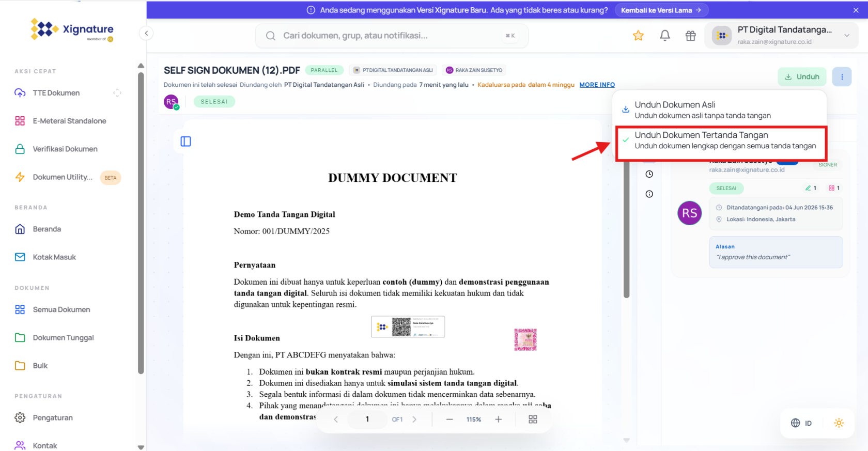Toggle light/dark theme sun icon
The image size is (868, 451).
tap(839, 423)
